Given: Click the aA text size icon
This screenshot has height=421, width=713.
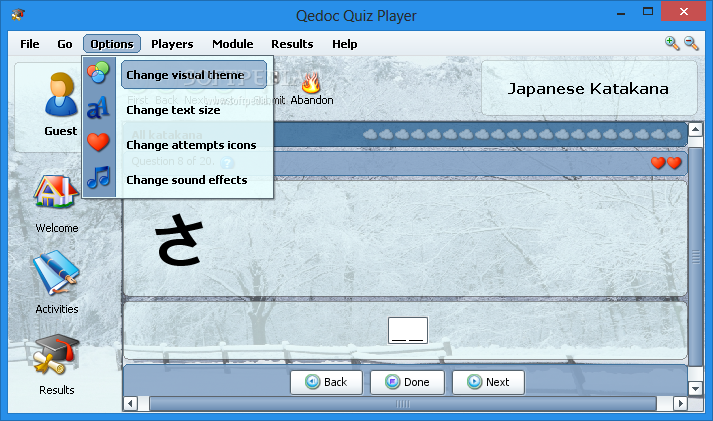Looking at the screenshot, I should 98,108.
